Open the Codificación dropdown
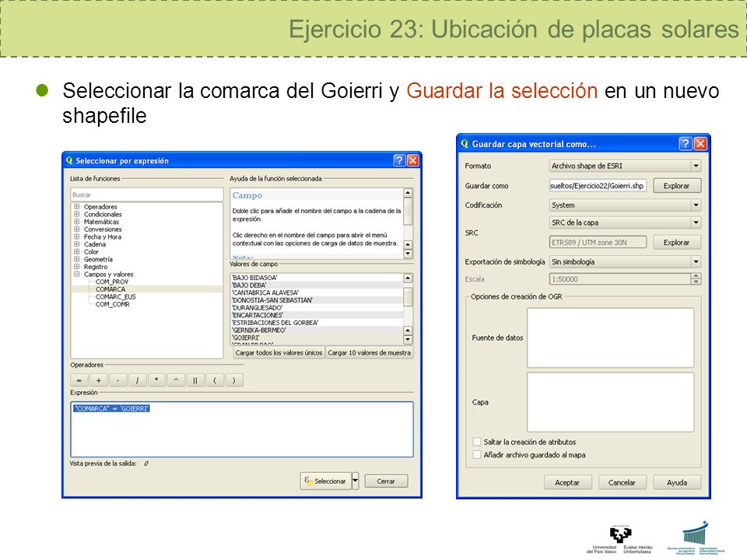 click(625, 205)
